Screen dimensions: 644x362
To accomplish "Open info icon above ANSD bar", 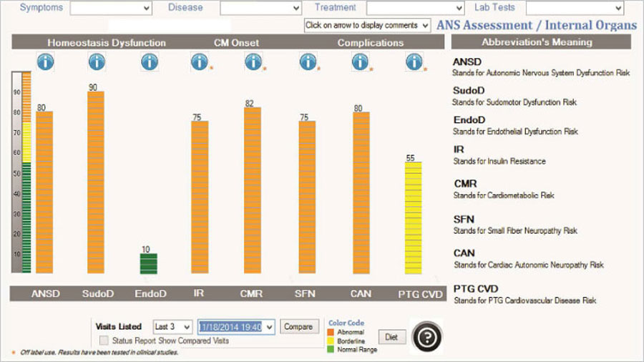I will pos(45,62).
